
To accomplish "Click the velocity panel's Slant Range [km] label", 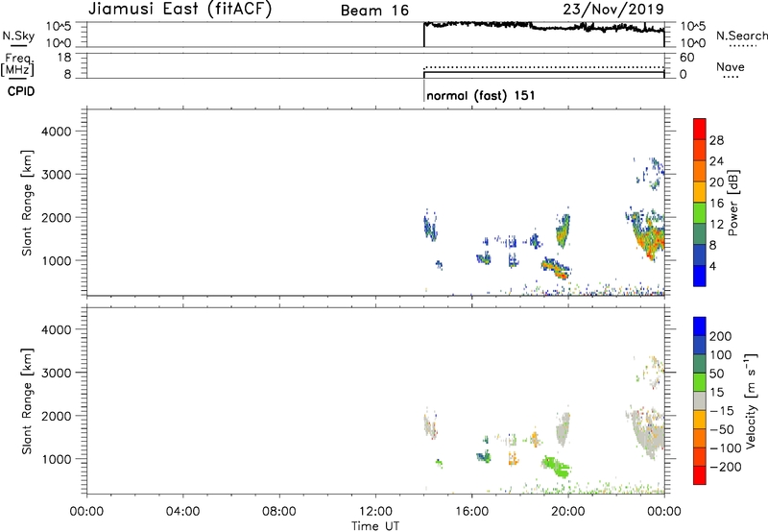I will pyautogui.click(x=27, y=400).
